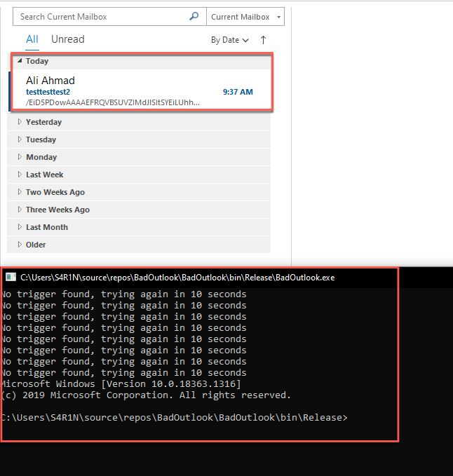The width and height of the screenshot is (453, 476).
Task: Click the console window icon in title bar
Action: [x=11, y=277]
